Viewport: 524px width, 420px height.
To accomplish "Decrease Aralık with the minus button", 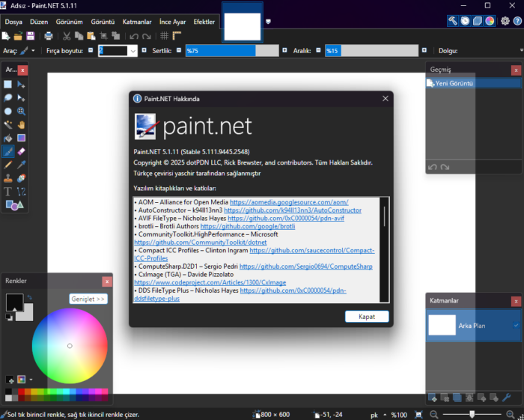I will [x=318, y=50].
